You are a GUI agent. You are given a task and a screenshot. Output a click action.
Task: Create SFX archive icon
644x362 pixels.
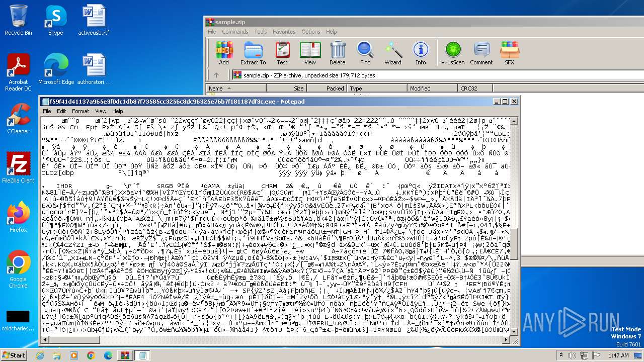[509, 53]
